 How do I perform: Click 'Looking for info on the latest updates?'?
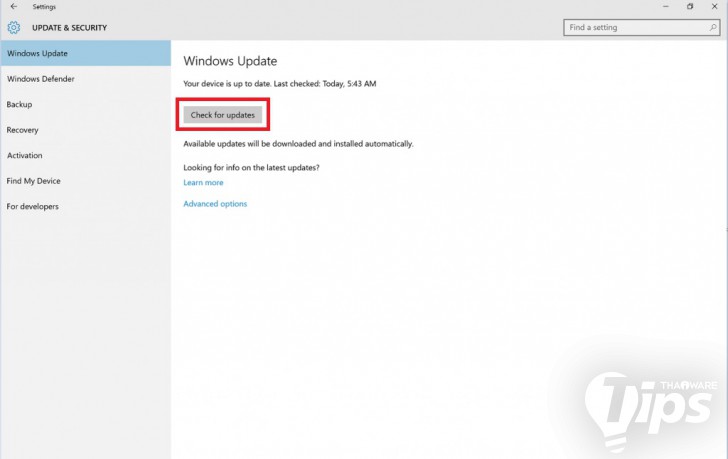pyautogui.click(x=251, y=168)
